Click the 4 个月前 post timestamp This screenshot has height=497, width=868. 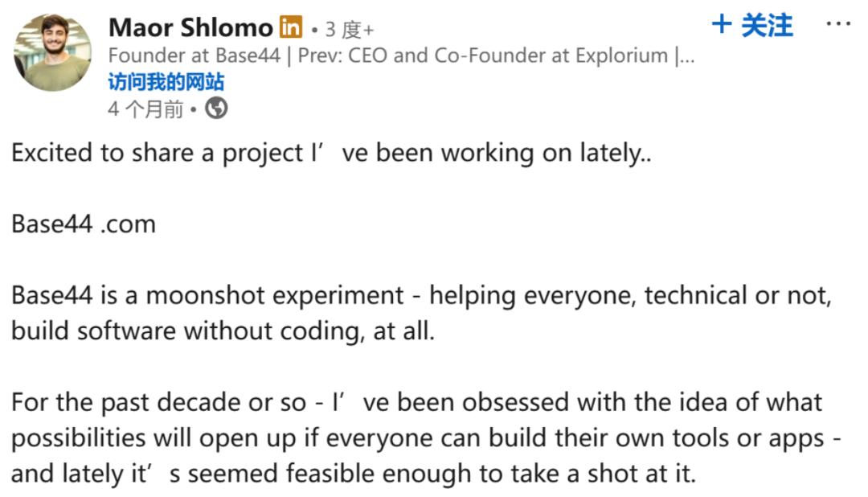coord(145,109)
